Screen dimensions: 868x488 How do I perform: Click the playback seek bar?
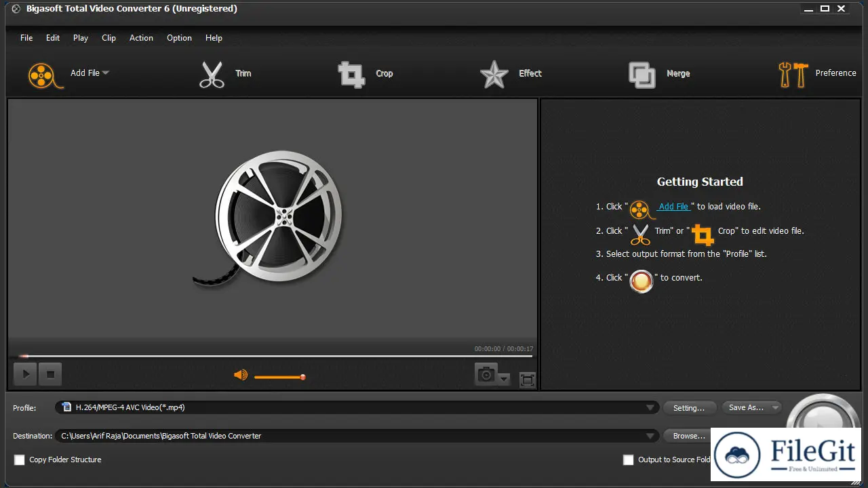point(277,356)
